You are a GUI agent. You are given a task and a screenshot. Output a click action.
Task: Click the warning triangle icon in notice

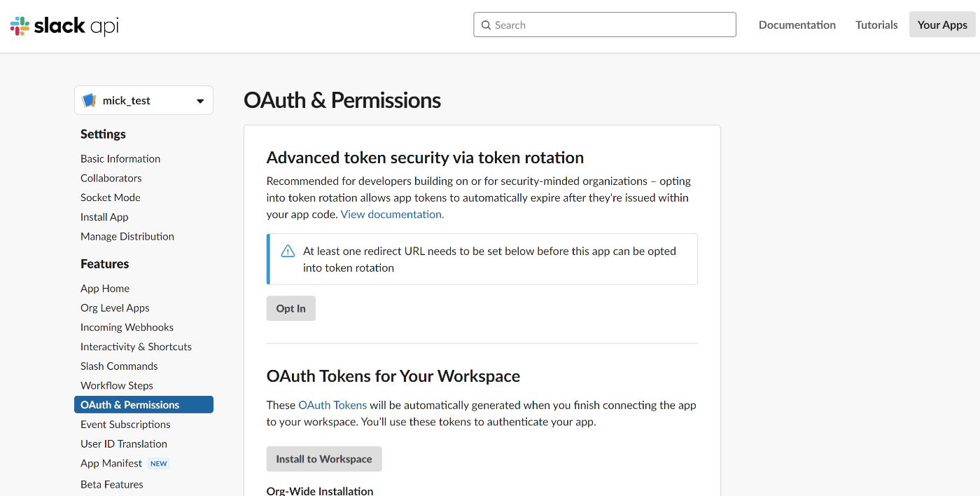point(288,251)
